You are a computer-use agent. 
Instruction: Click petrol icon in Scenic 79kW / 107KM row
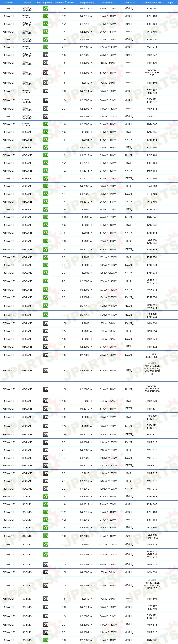(x=46, y=504)
